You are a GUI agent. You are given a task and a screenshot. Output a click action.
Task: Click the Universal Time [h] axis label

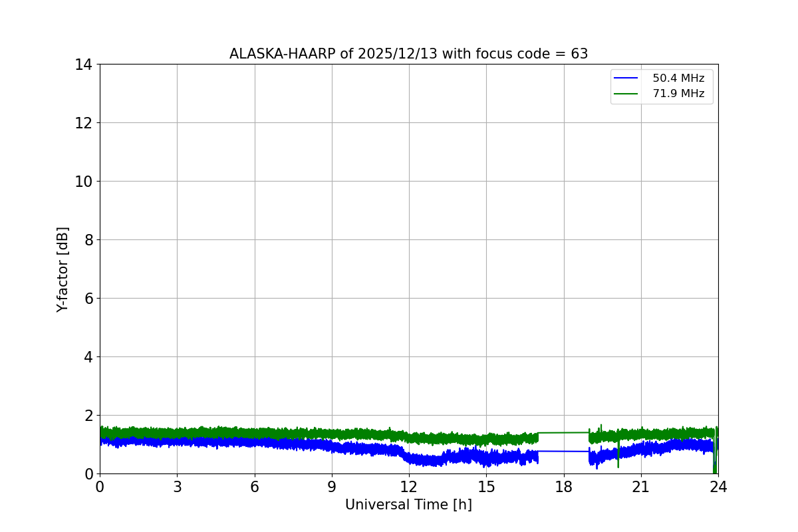pyautogui.click(x=408, y=505)
